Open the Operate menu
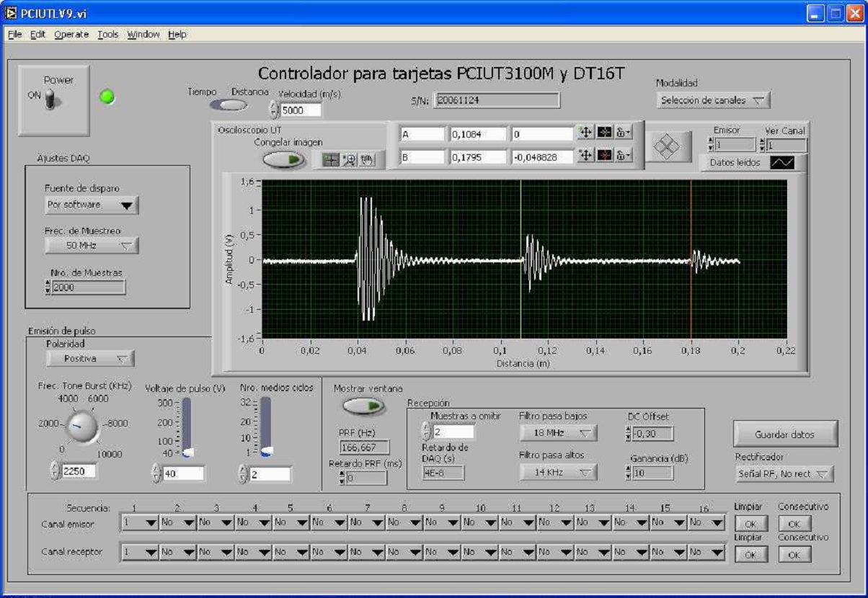The image size is (868, 598). pyautogui.click(x=72, y=34)
